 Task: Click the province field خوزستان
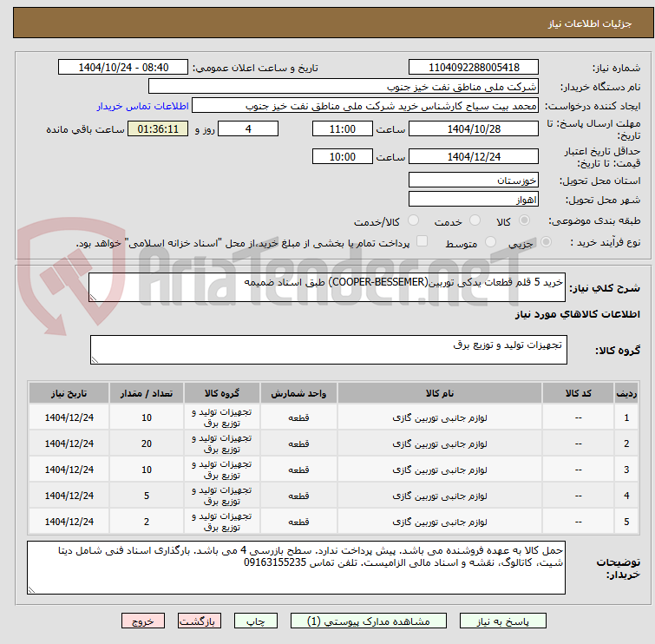point(474,181)
